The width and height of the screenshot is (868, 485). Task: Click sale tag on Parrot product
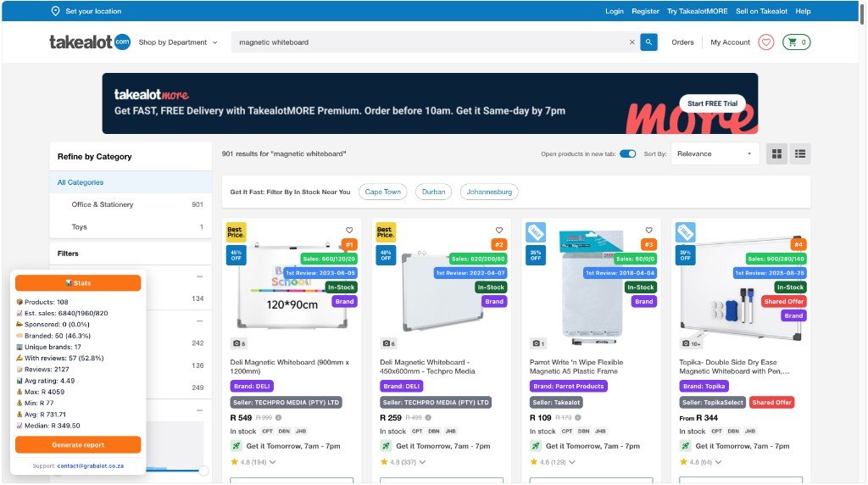point(536,232)
